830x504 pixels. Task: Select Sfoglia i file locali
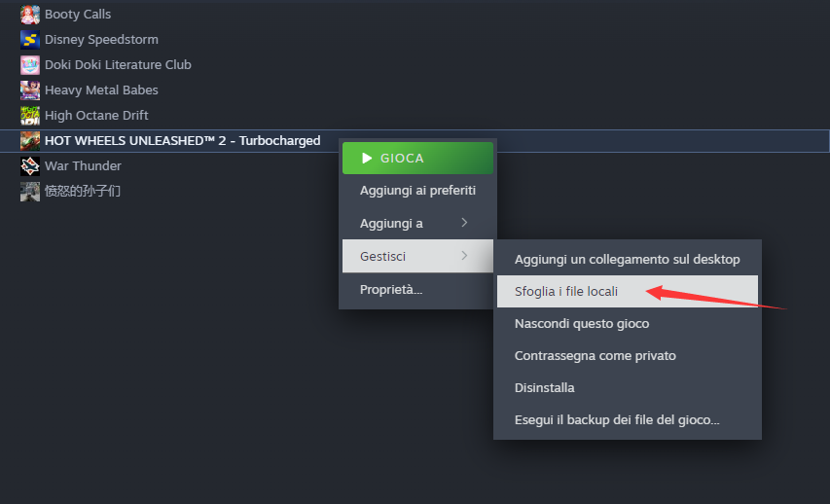(x=628, y=291)
